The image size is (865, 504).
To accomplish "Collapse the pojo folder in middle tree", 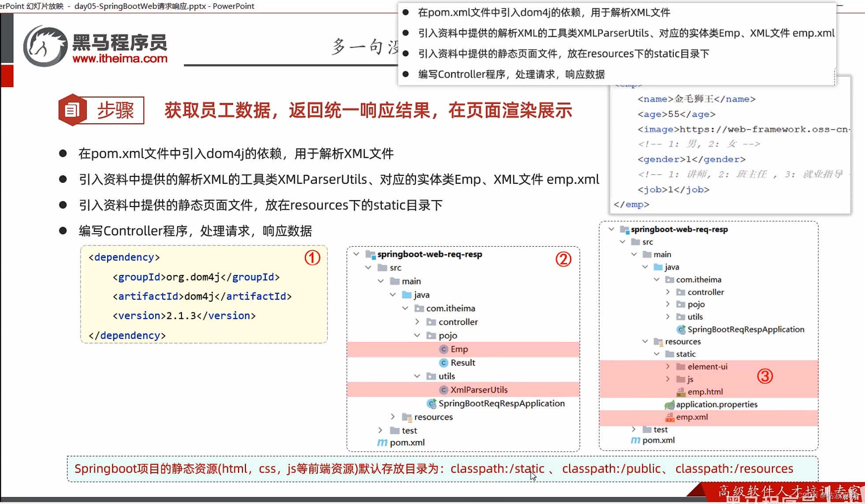I will pyautogui.click(x=417, y=336).
